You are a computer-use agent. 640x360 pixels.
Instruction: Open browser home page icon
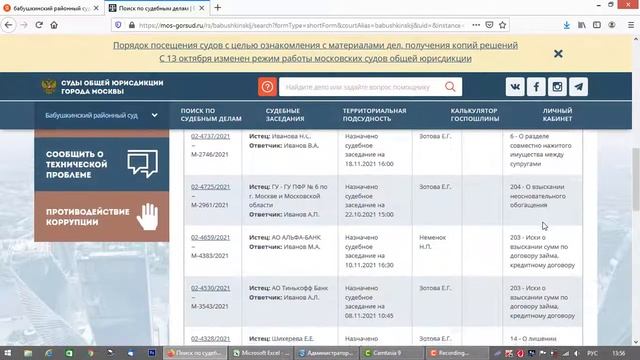click(54, 25)
